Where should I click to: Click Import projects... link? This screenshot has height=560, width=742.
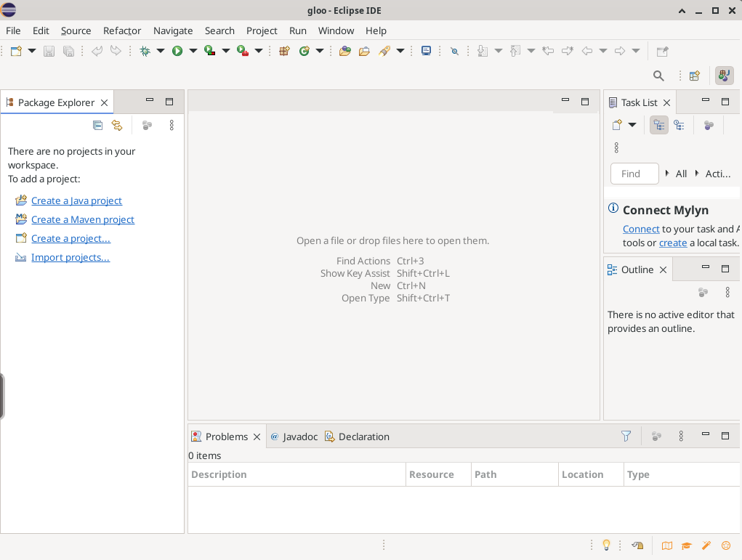[x=70, y=257]
